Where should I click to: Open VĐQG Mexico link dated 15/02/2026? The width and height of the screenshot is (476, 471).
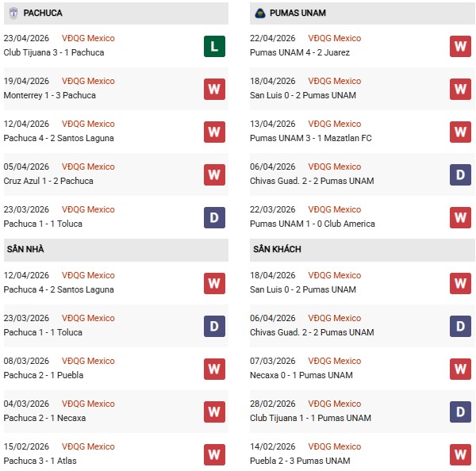88,446
